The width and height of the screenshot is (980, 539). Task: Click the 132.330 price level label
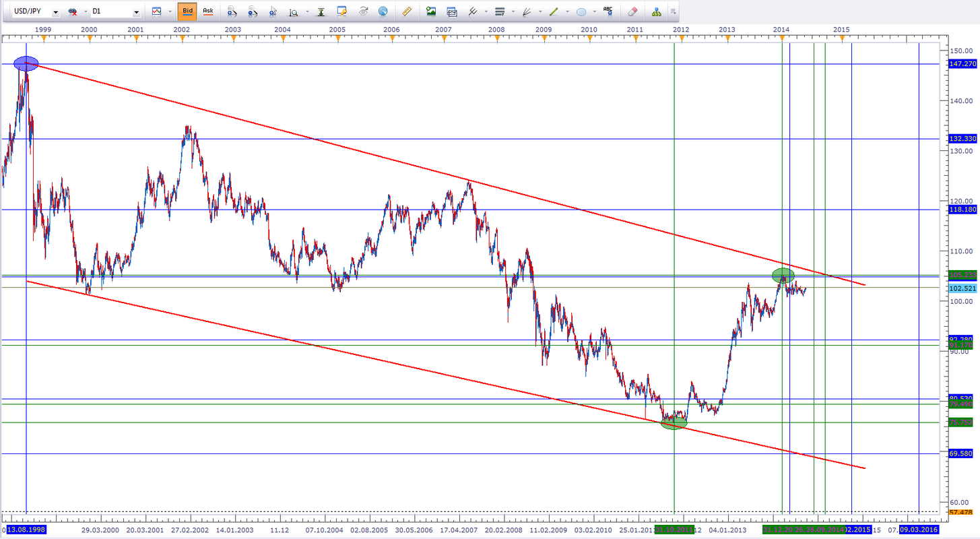[x=962, y=138]
